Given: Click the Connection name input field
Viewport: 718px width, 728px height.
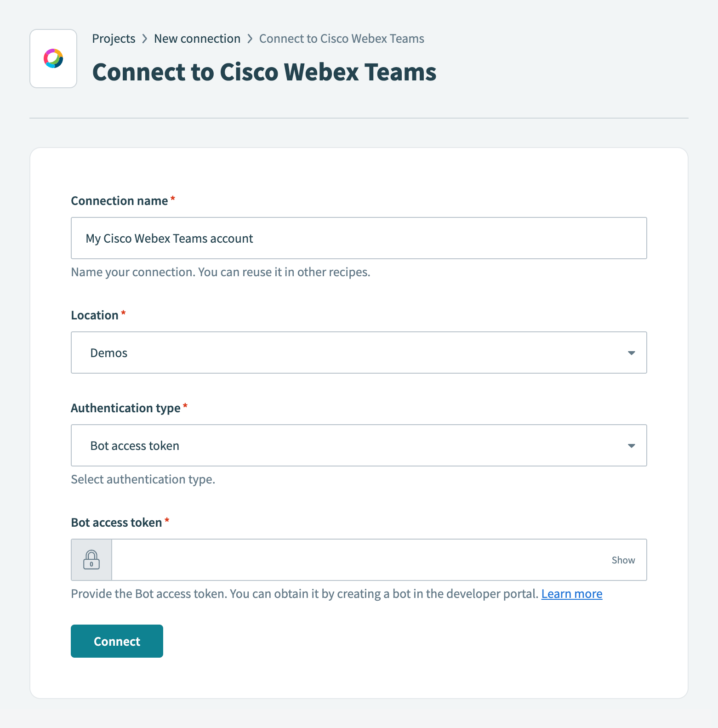Looking at the screenshot, I should (x=359, y=238).
